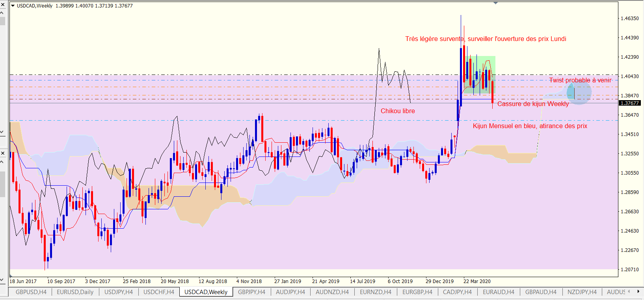Go to the NZDJPY,H4 tab
644x300 pixels.
point(582,292)
